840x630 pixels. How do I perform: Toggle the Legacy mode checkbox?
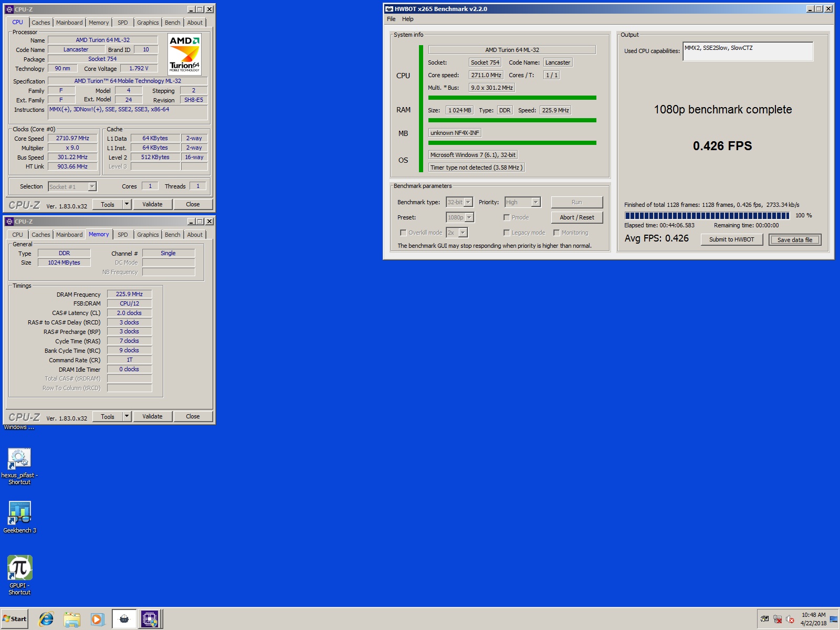click(x=507, y=233)
